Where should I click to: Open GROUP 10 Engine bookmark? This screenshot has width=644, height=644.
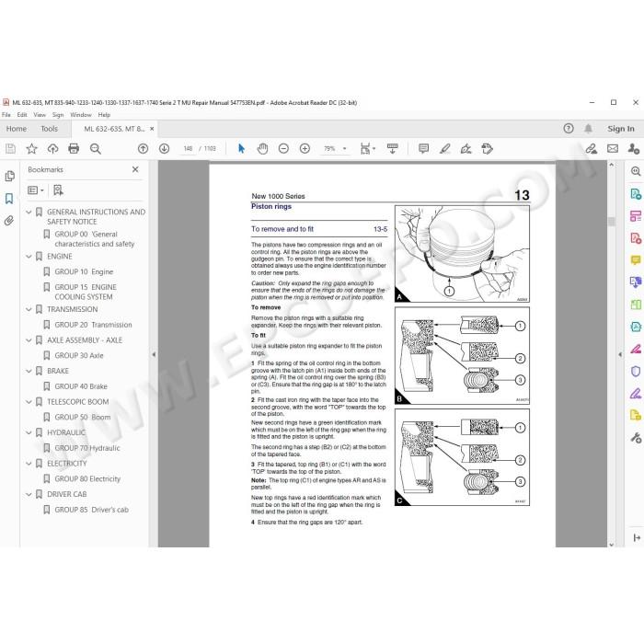[84, 272]
